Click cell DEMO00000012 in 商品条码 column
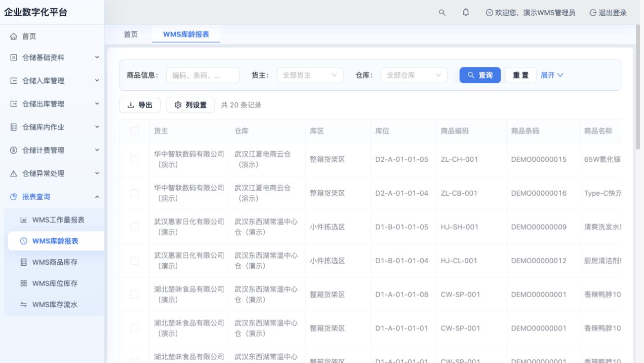644x363 pixels. (x=539, y=261)
